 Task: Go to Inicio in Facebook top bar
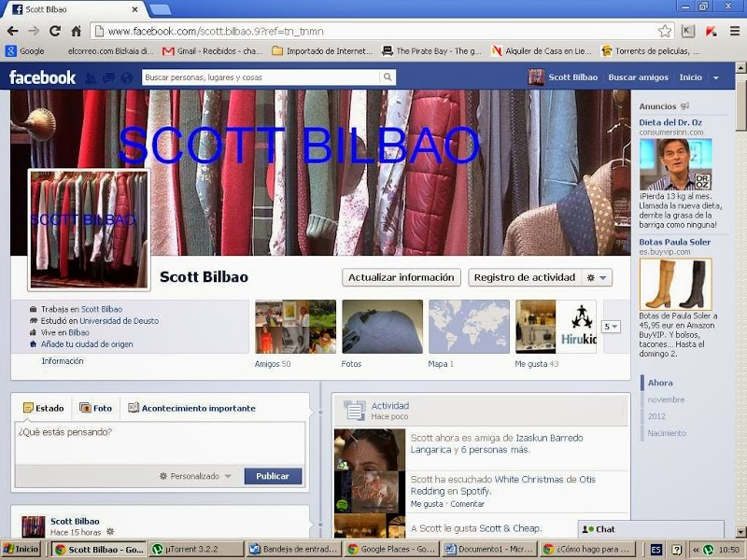coord(690,77)
